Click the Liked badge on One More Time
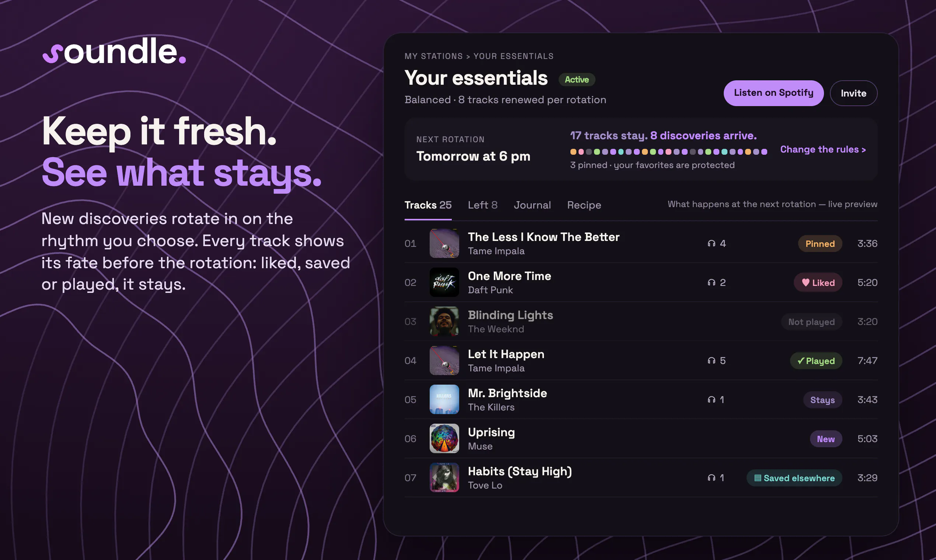The height and width of the screenshot is (560, 936). point(818,283)
